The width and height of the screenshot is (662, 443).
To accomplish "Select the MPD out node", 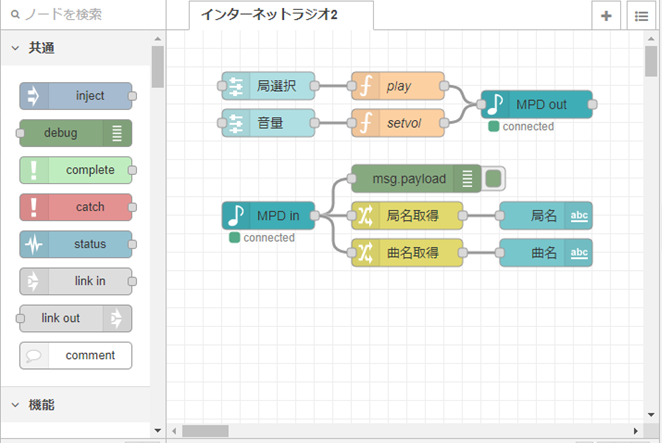I will tap(538, 105).
